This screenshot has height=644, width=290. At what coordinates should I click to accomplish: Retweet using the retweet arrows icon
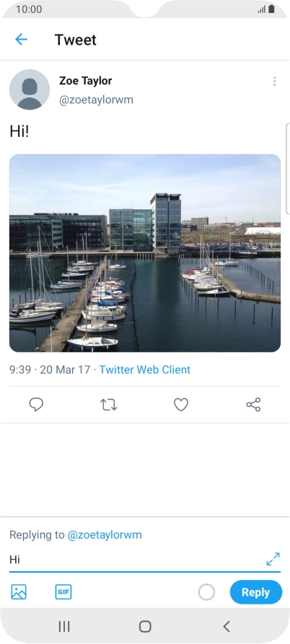[109, 405]
